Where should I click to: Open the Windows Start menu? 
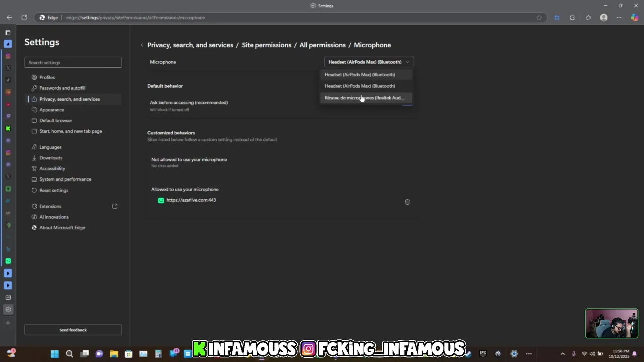pos(54,354)
